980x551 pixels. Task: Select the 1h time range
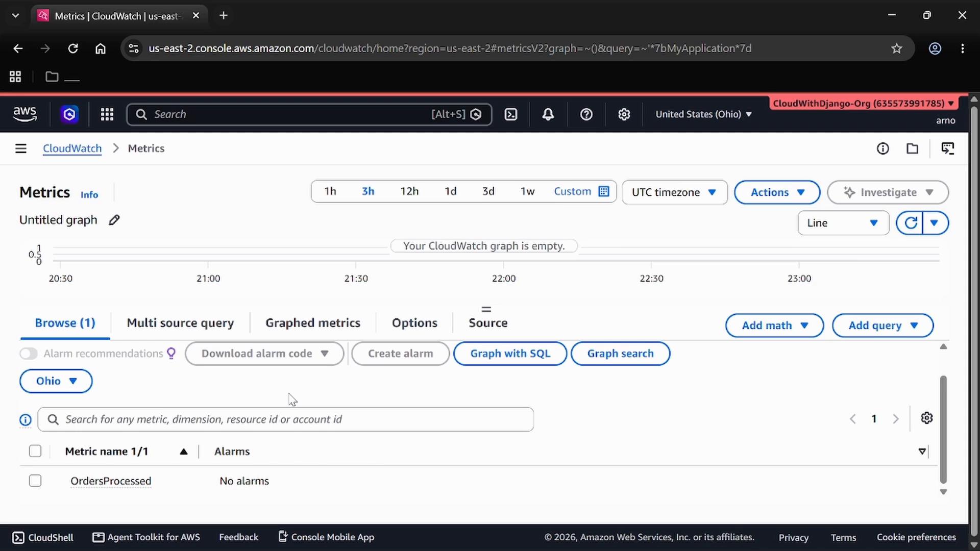[330, 191]
